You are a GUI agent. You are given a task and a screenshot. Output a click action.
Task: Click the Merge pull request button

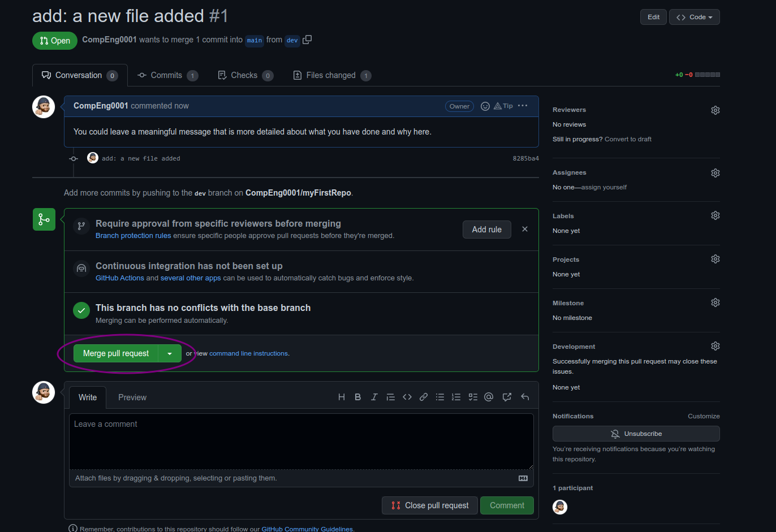pos(116,353)
